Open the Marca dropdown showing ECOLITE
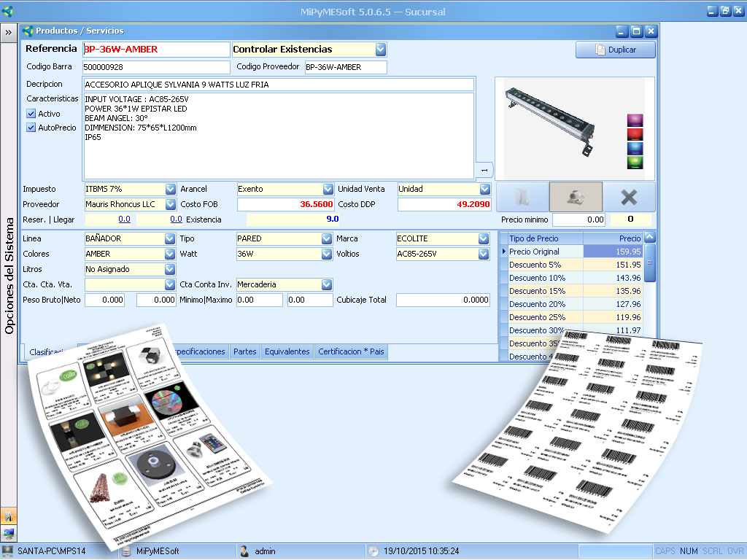Screen dimensions: 747x560 point(484,238)
